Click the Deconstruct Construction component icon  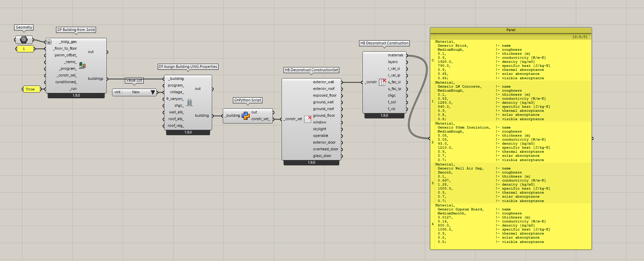(382, 82)
